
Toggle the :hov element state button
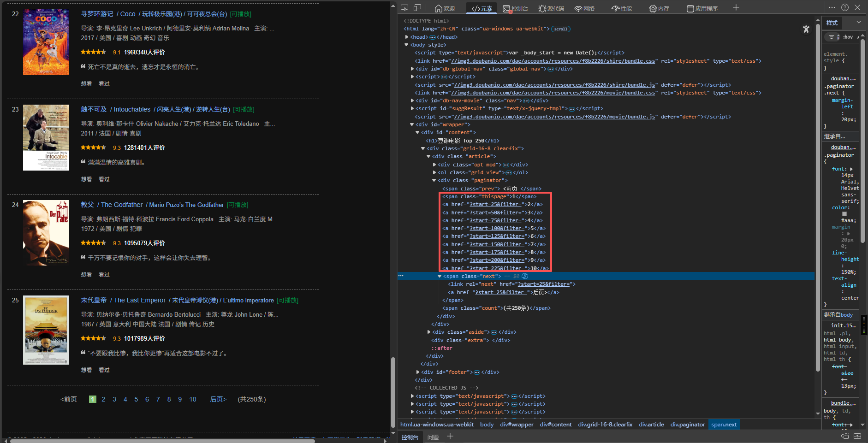pos(848,37)
